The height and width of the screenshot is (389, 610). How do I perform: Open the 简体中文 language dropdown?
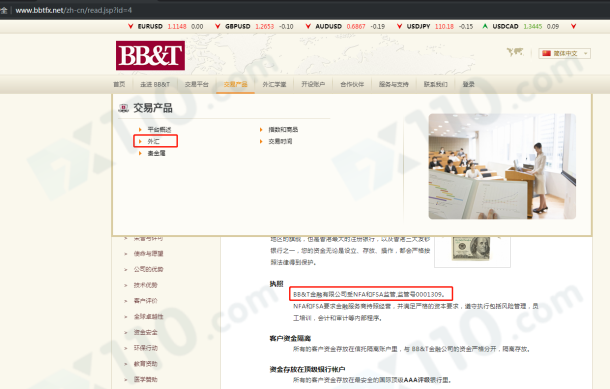(x=564, y=53)
